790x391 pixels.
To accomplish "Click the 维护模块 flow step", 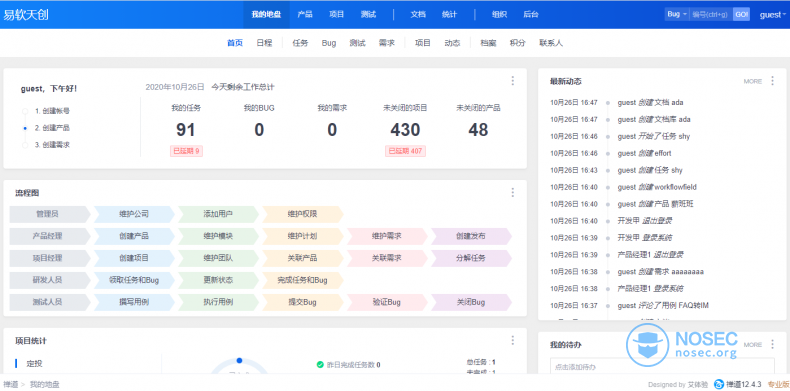I will point(218,236).
